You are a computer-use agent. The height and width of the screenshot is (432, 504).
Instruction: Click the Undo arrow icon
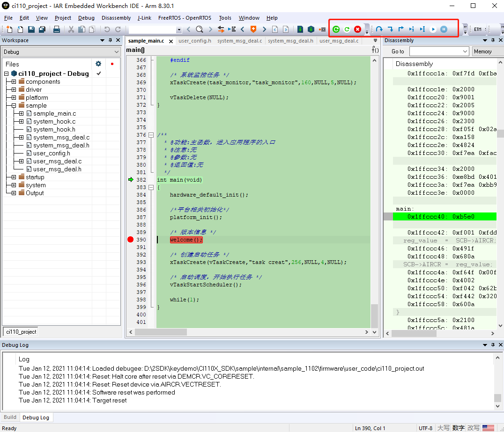pos(107,29)
